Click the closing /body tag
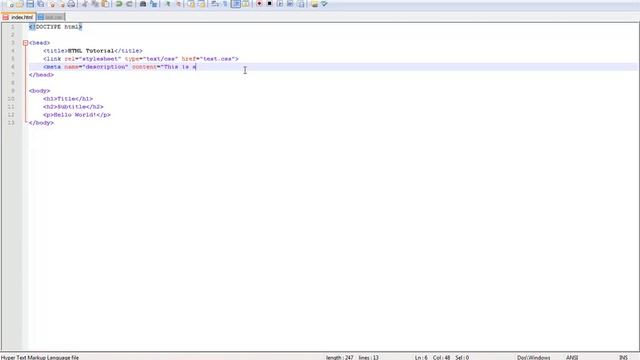640x360 pixels. pos(41,123)
